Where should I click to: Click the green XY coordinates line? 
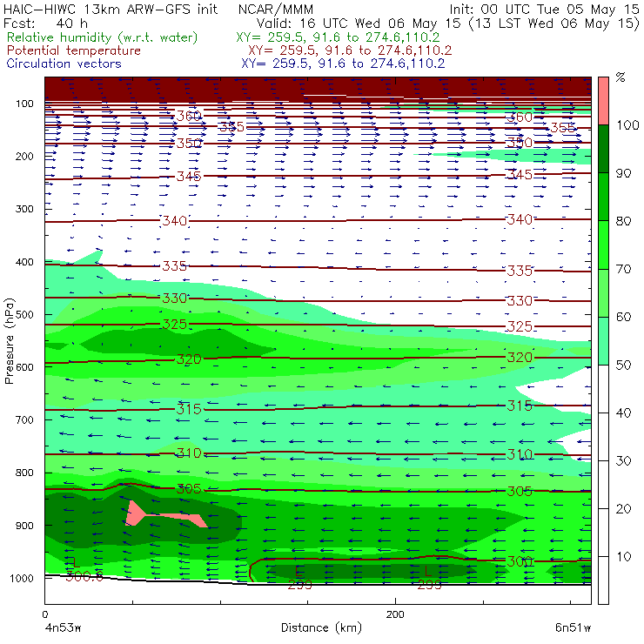[x=338, y=37]
